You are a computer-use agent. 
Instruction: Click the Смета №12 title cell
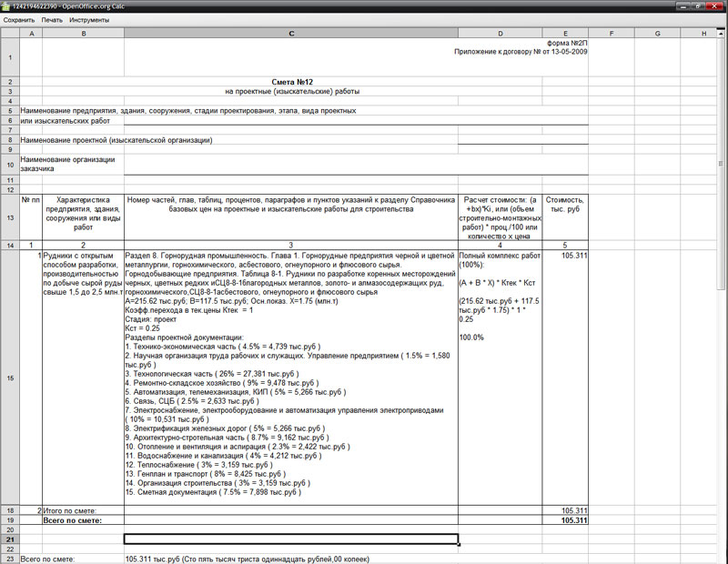[291, 82]
